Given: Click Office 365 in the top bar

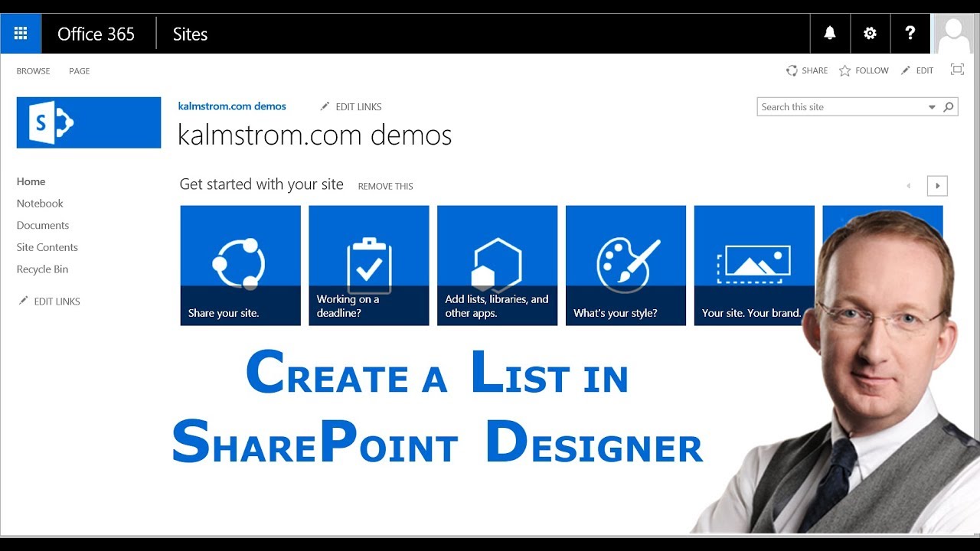Looking at the screenshot, I should [96, 34].
